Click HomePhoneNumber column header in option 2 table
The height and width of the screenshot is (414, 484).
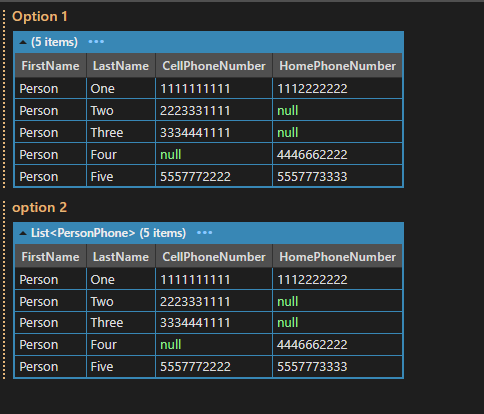(337, 257)
